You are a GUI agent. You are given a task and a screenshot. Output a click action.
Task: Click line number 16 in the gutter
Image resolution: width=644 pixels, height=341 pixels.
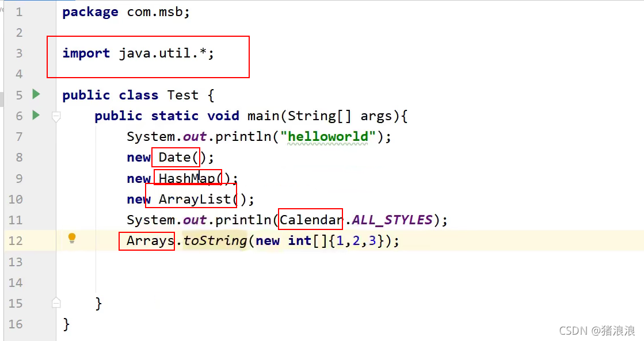(x=16, y=324)
